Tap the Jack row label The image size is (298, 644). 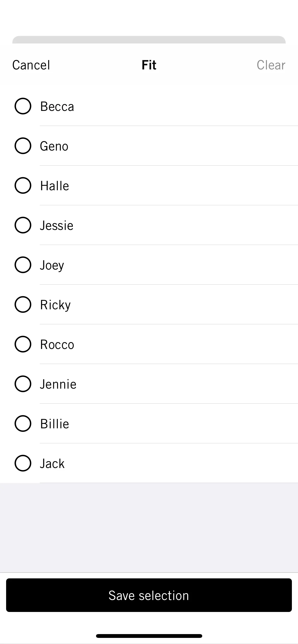tap(52, 464)
